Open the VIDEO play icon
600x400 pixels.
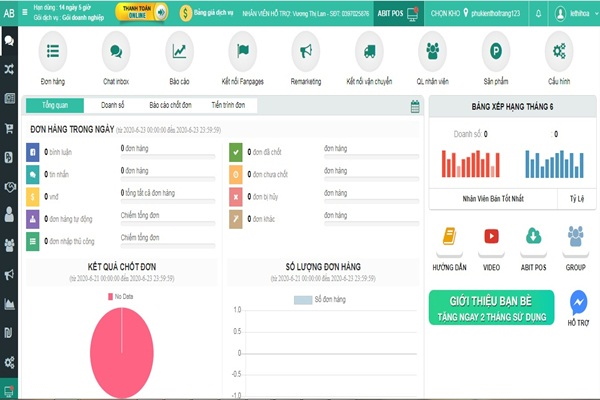[491, 236]
